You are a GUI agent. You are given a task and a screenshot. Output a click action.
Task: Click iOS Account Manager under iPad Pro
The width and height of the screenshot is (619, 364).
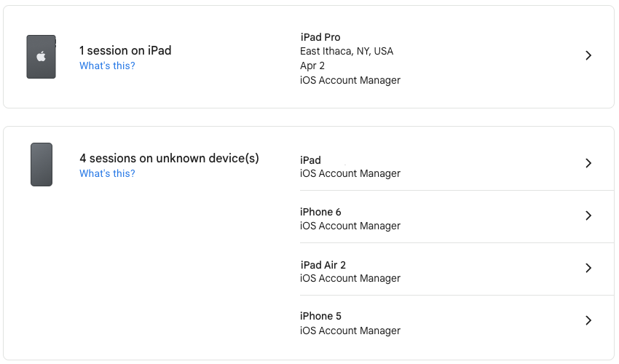(350, 80)
